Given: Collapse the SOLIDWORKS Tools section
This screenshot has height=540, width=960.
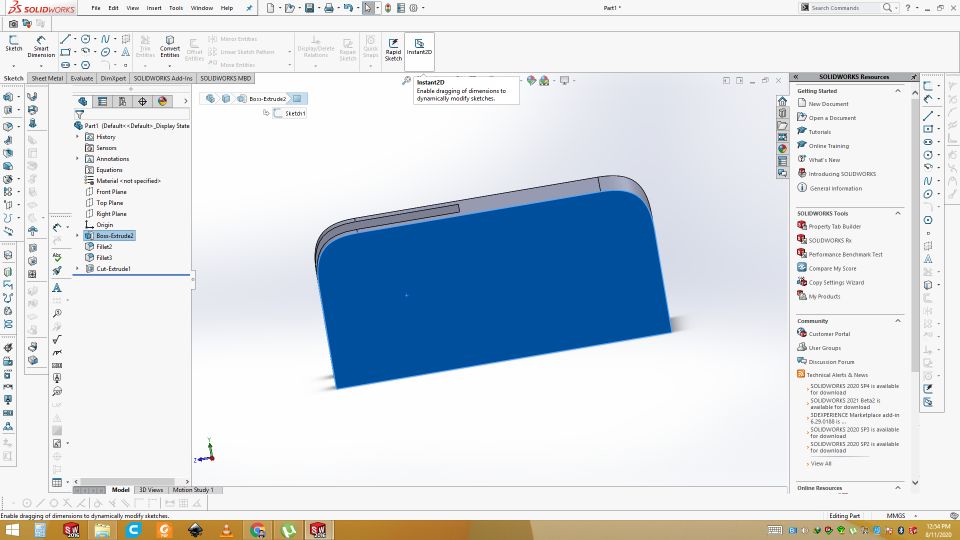Looking at the screenshot, I should (x=898, y=213).
